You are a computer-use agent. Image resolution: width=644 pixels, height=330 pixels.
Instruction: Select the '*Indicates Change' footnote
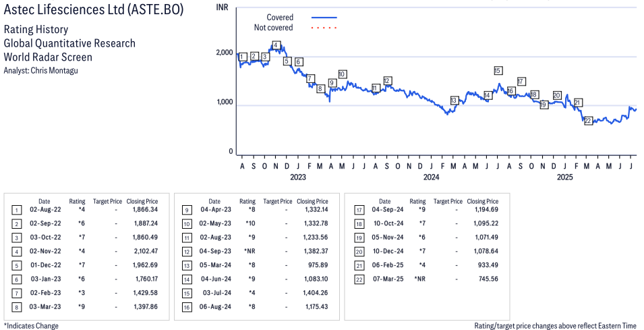click(x=31, y=326)
